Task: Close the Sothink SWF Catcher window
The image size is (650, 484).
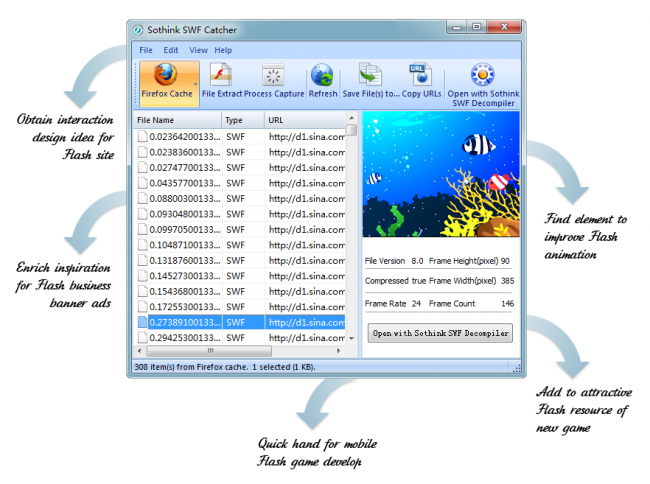Action: [x=504, y=27]
